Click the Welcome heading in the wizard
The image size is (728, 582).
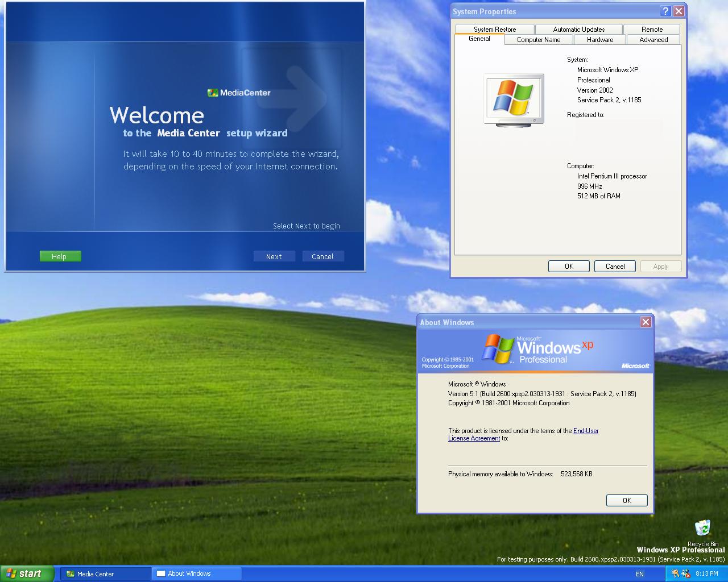point(156,115)
